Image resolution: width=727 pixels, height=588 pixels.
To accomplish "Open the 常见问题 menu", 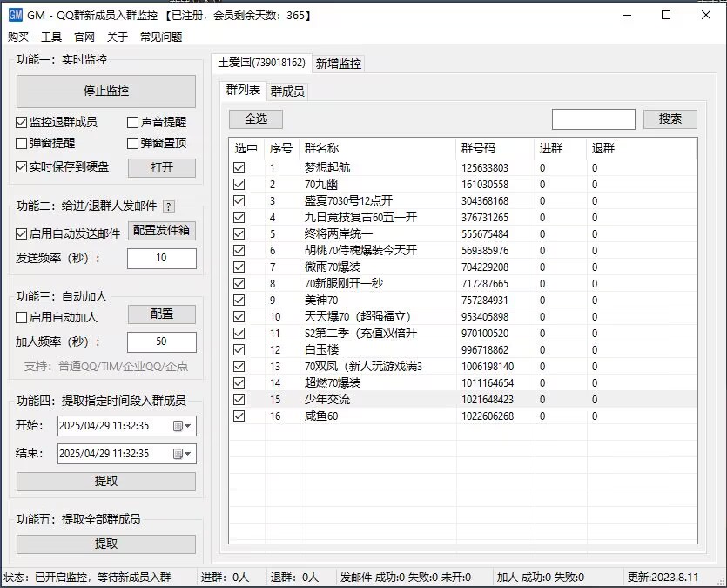I will click(161, 37).
